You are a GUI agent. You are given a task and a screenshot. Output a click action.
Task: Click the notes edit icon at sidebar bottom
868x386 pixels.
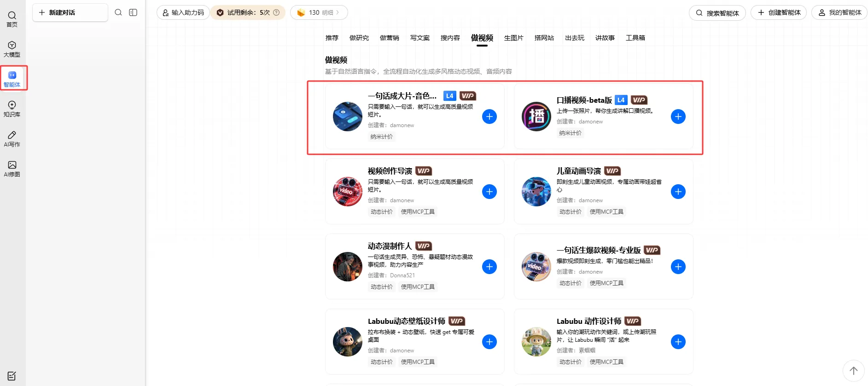12,376
